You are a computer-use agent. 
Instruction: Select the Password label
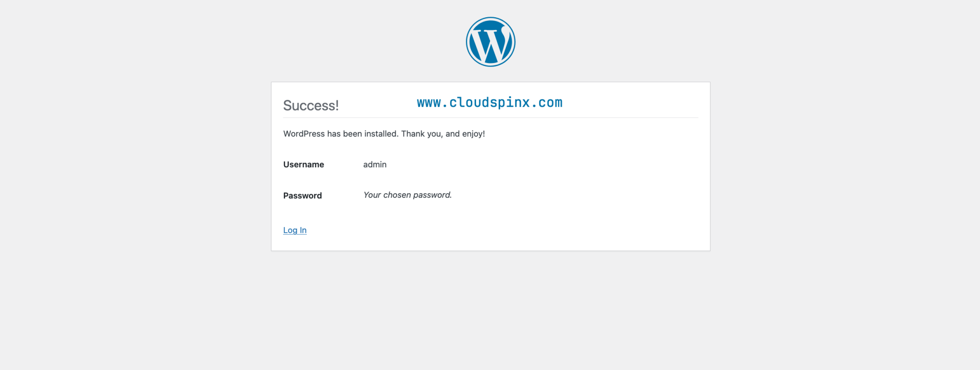point(302,195)
